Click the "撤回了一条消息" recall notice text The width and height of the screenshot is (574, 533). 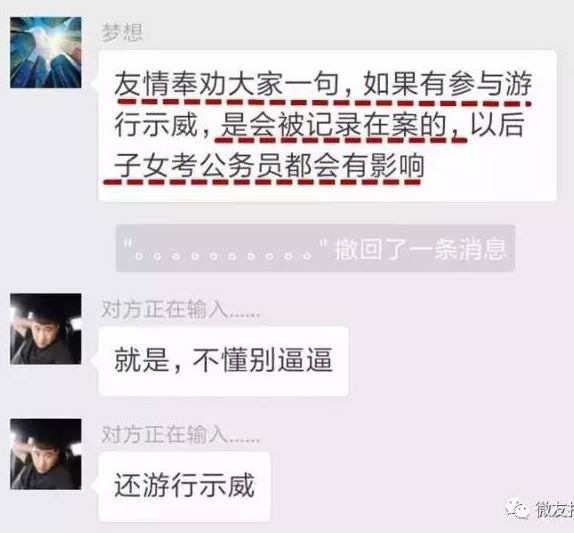pyautogui.click(x=421, y=249)
